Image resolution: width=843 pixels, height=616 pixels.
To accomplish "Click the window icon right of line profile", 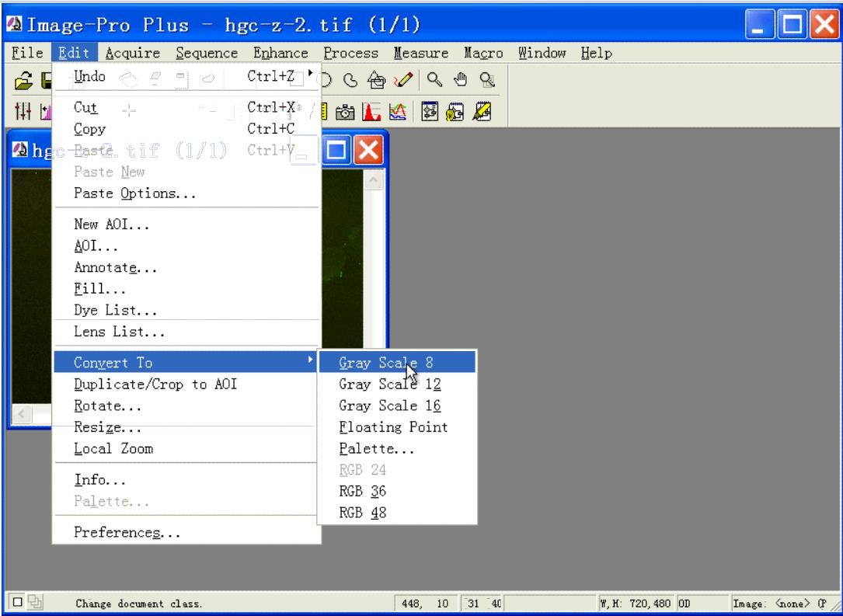I will 430,112.
